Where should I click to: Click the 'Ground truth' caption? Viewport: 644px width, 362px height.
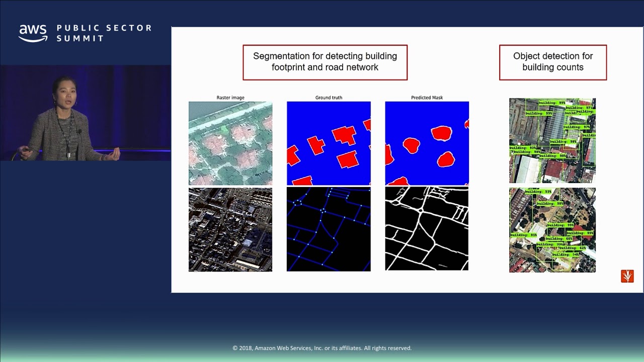329,98
